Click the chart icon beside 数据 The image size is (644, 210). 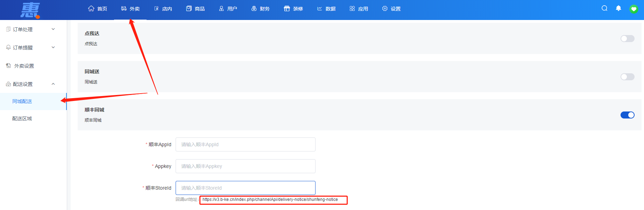(x=319, y=8)
